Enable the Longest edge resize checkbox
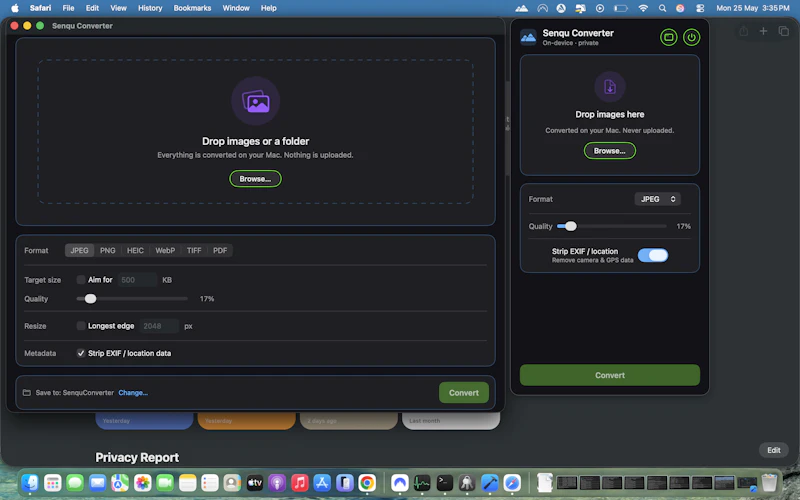This screenshot has height=500, width=800. [x=81, y=326]
